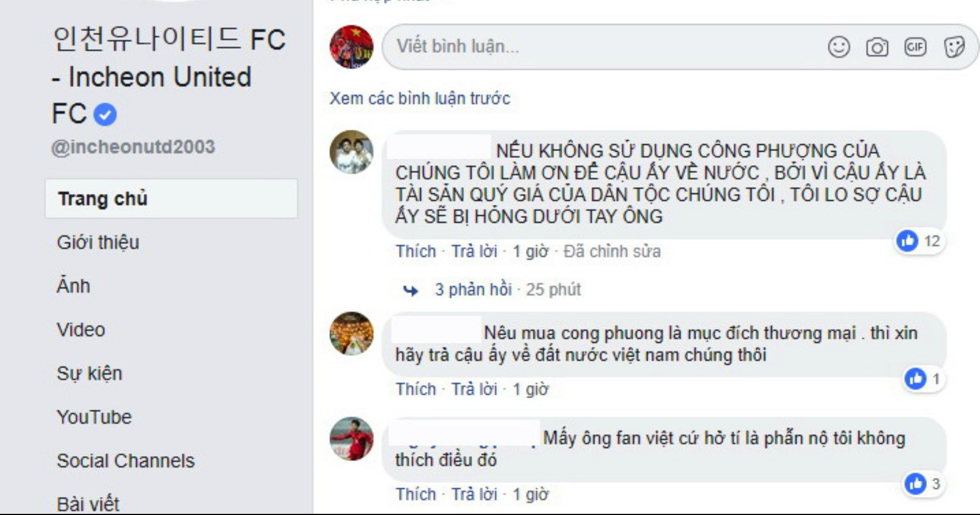This screenshot has width=980, height=515.
Task: Like the first uppercase comment with Thích
Action: (x=416, y=251)
